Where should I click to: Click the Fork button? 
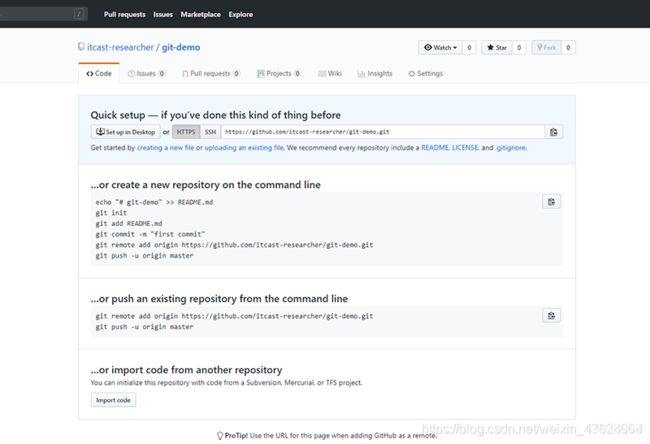pos(546,48)
